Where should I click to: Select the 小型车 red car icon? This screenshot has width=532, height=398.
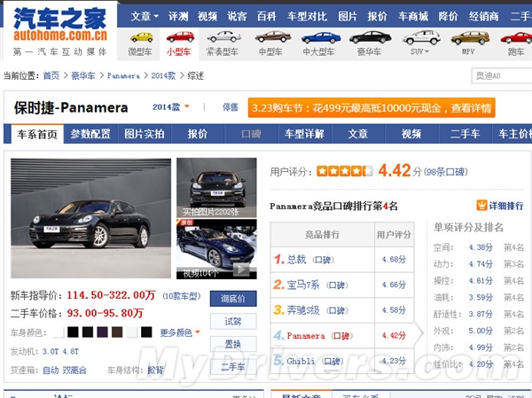[x=180, y=36]
